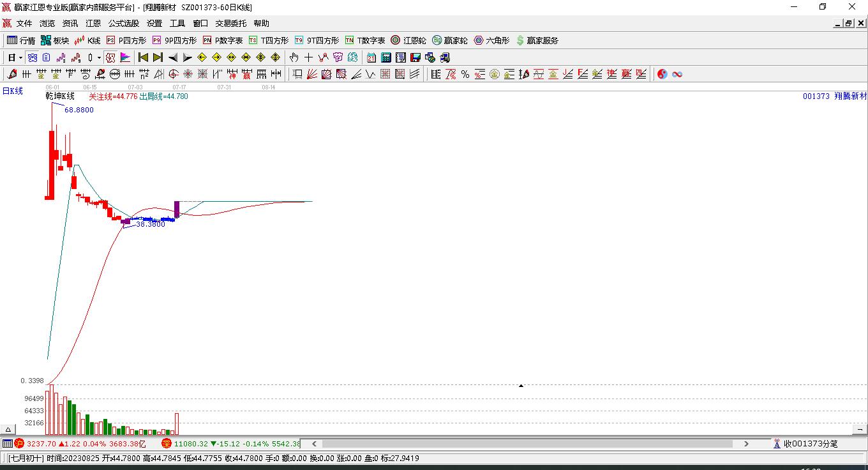
Task: Select the red fan lines tool
Action: tap(312, 74)
